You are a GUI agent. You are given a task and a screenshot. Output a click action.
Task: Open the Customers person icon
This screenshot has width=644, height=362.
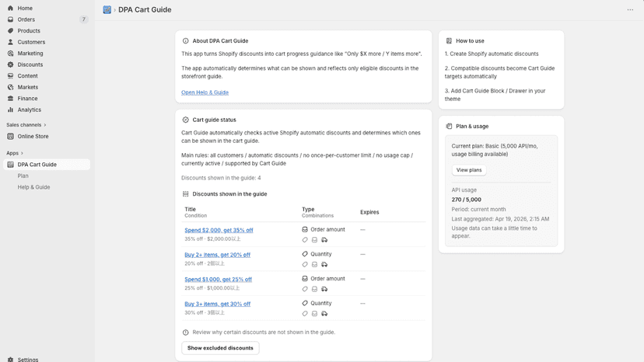pos(10,42)
